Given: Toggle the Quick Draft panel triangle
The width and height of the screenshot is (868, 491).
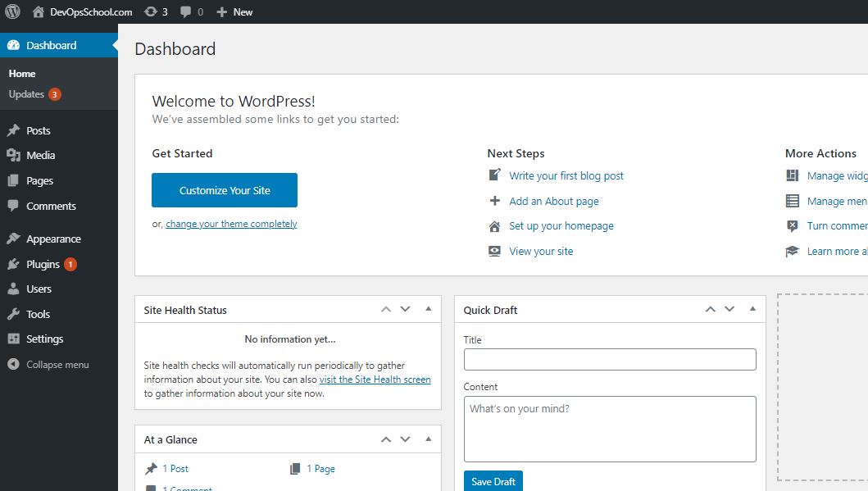Looking at the screenshot, I should pyautogui.click(x=752, y=309).
